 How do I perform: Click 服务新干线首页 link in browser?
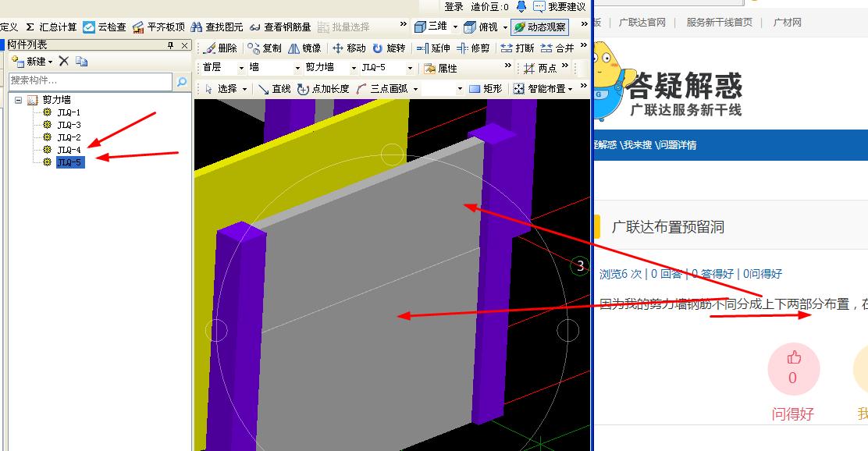click(x=719, y=23)
